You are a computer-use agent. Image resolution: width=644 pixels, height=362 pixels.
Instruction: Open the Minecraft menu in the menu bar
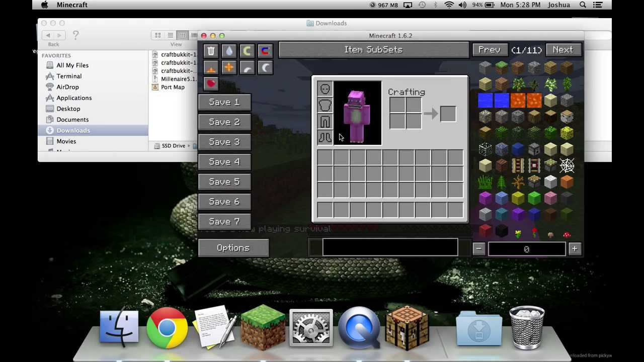[72, 5]
